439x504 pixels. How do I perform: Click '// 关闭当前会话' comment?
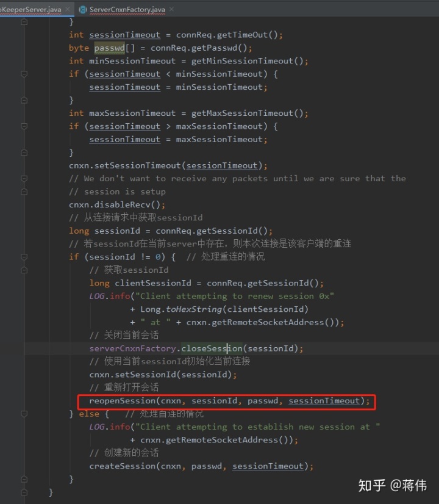click(x=124, y=335)
